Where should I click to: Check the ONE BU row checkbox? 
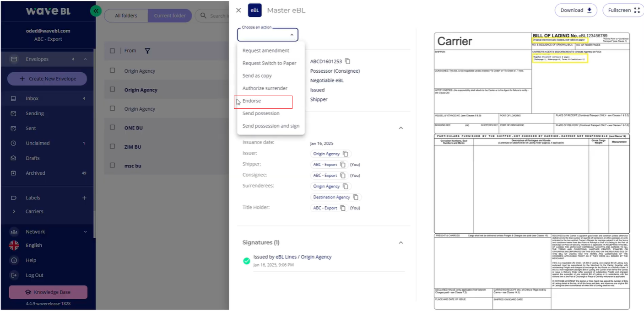tap(113, 128)
